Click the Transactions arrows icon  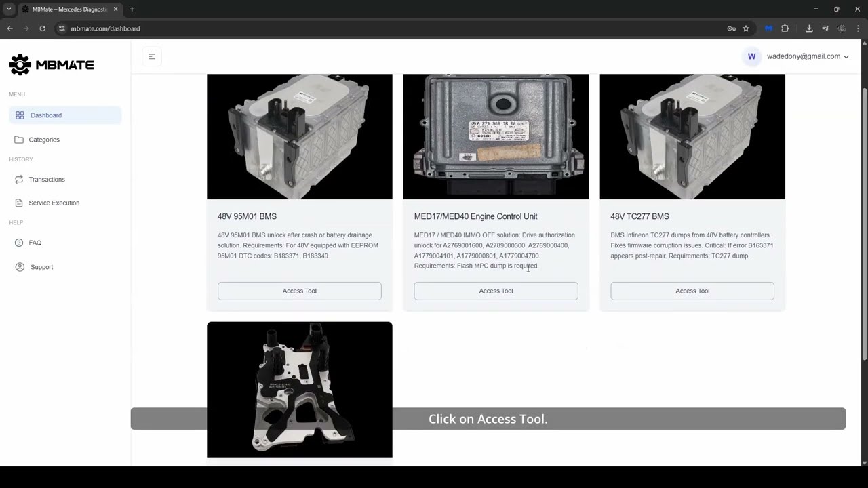19,180
